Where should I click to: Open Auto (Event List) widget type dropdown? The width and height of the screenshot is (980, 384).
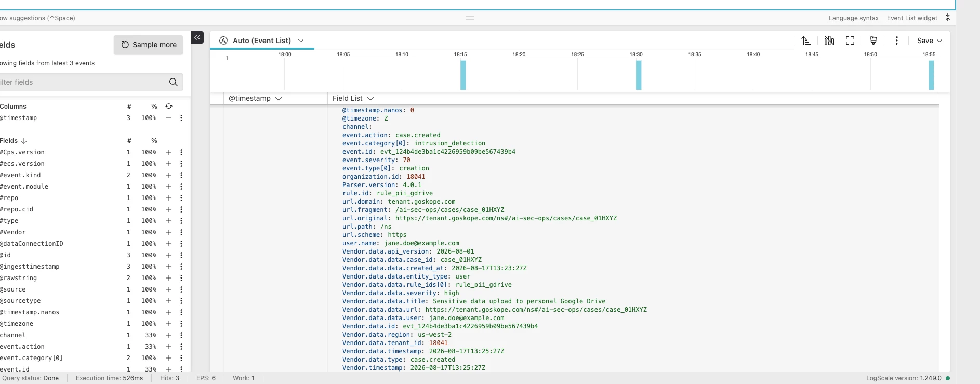[261, 41]
